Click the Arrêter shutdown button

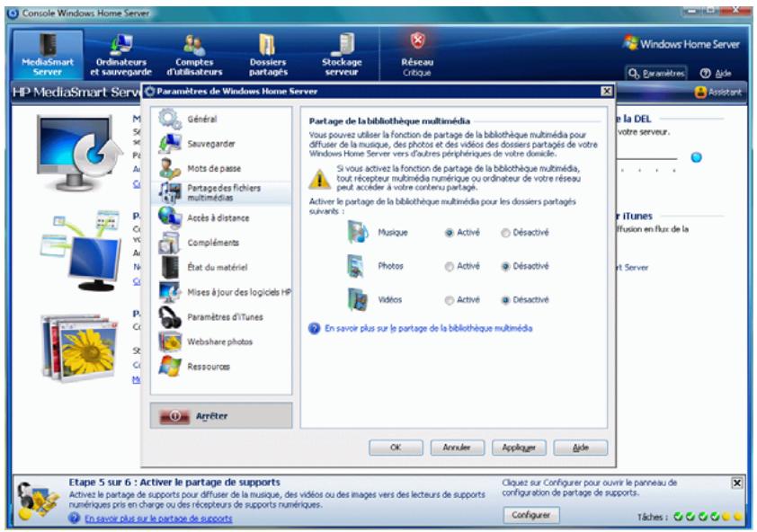pos(221,416)
